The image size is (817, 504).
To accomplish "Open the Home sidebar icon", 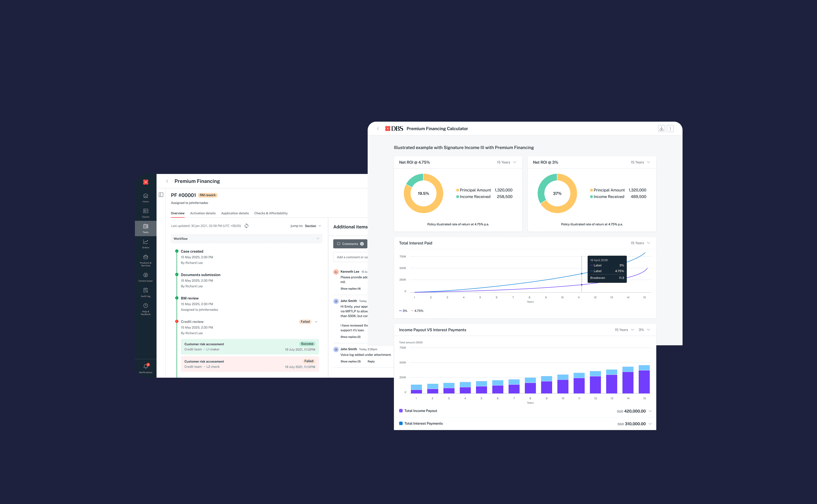I will coord(145,196).
